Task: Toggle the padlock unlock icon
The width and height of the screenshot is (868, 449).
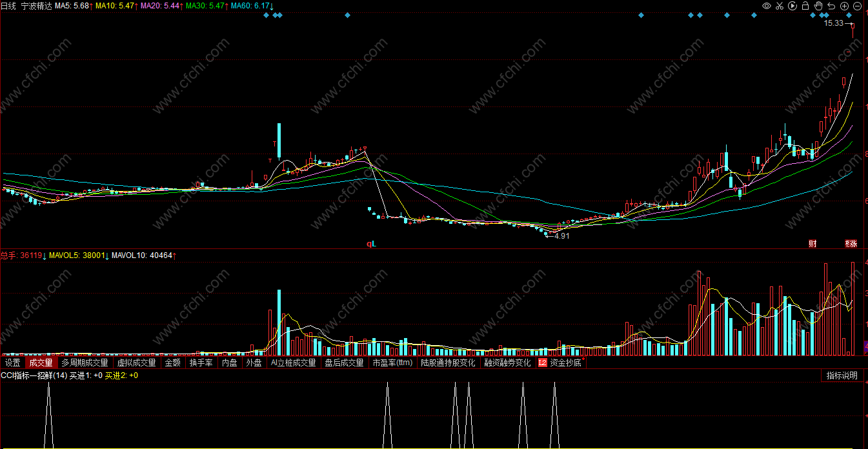Action: pos(805,6)
